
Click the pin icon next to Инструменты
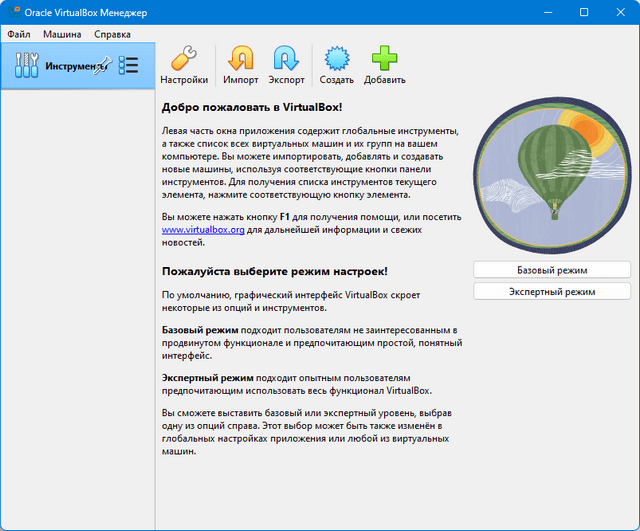(x=100, y=66)
